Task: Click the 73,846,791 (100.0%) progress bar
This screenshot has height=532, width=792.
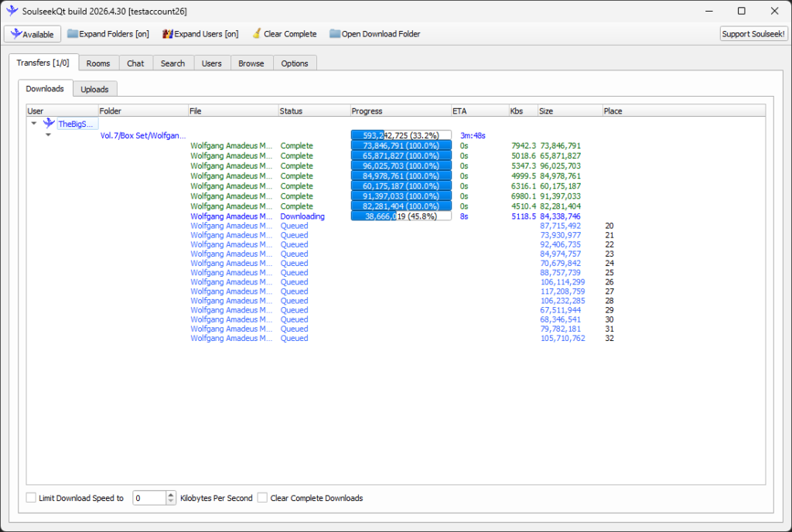Action: [x=401, y=145]
